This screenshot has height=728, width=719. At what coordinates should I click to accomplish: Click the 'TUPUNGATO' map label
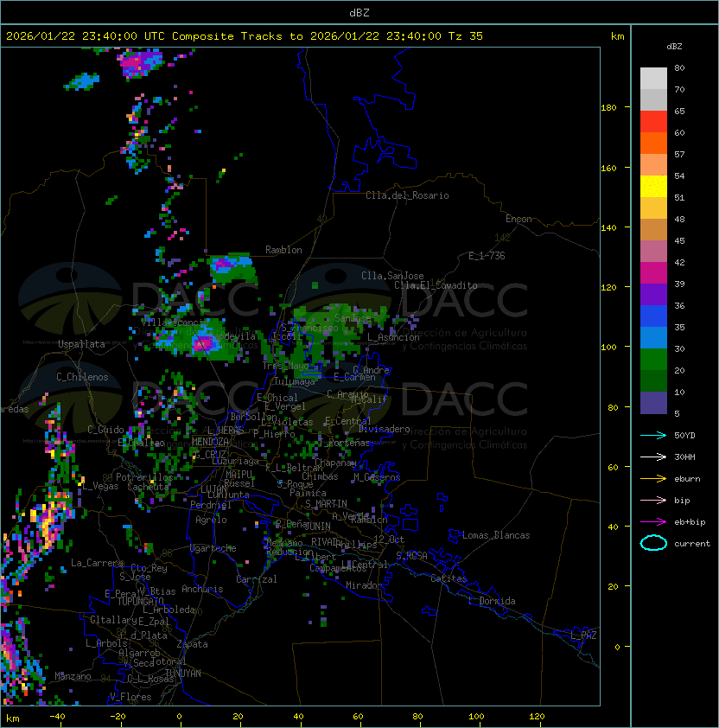point(140,601)
